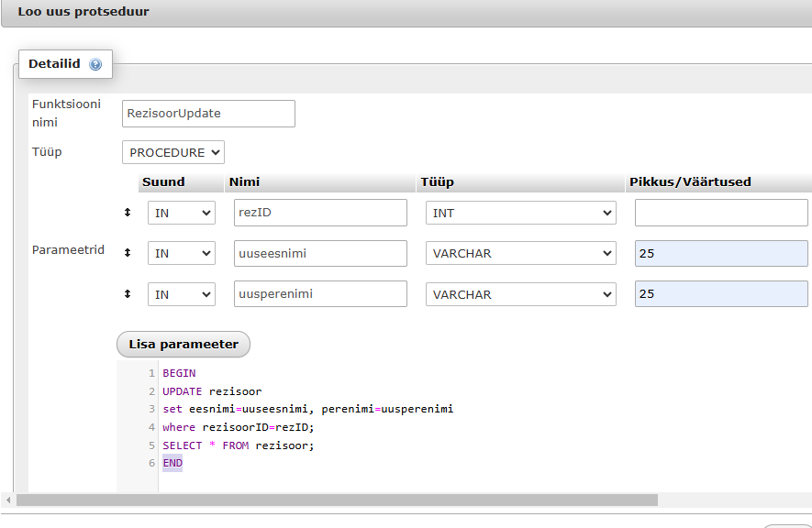Click the Lisa parameeter button
The image size is (812, 528).
(x=184, y=345)
